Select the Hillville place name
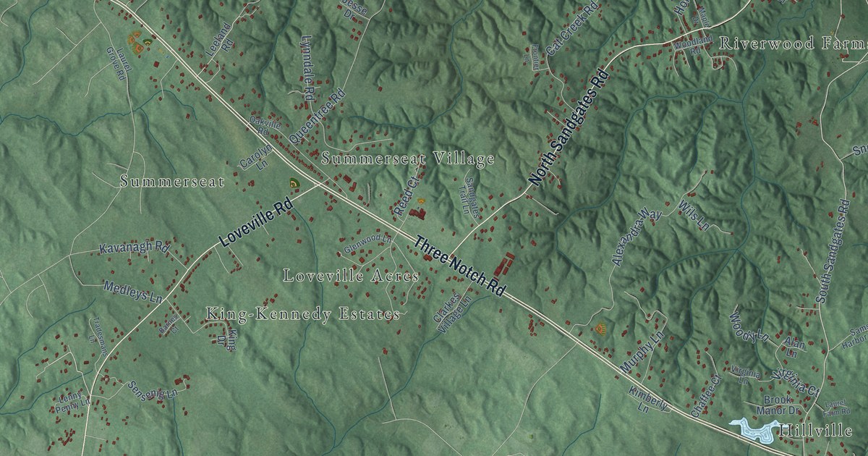Image resolution: width=868 pixels, height=456 pixels. pos(816,431)
